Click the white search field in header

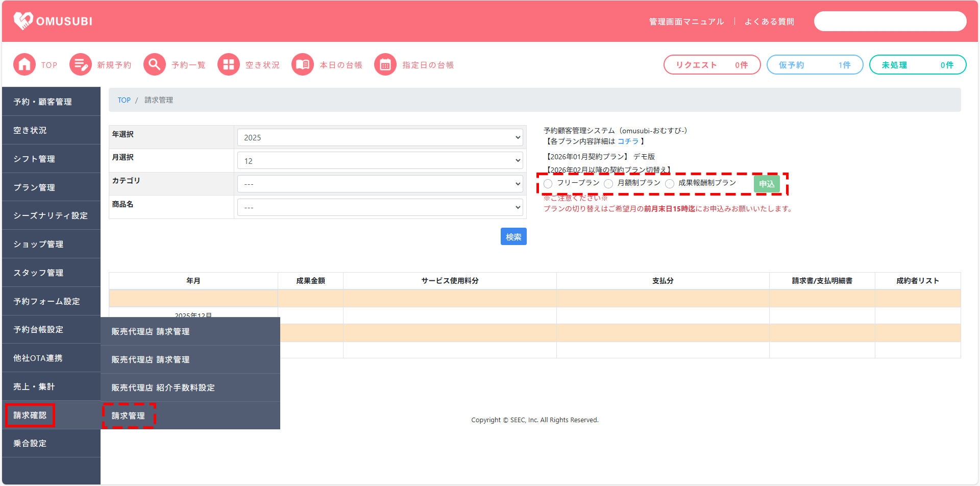(x=890, y=21)
